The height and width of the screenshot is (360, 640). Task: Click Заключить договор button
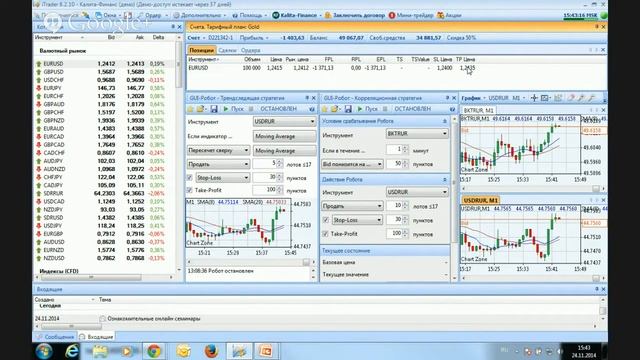tap(355, 16)
